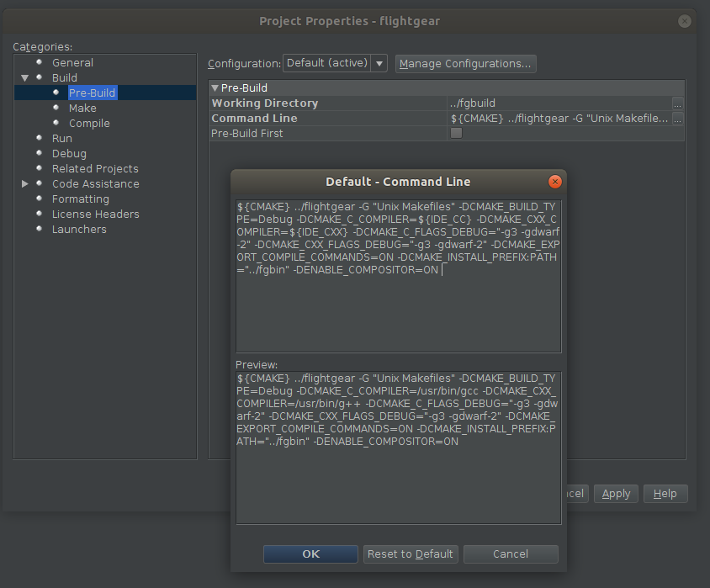The image size is (710, 588).
Task: Click the Default (active) configuration field
Action: tap(327, 63)
